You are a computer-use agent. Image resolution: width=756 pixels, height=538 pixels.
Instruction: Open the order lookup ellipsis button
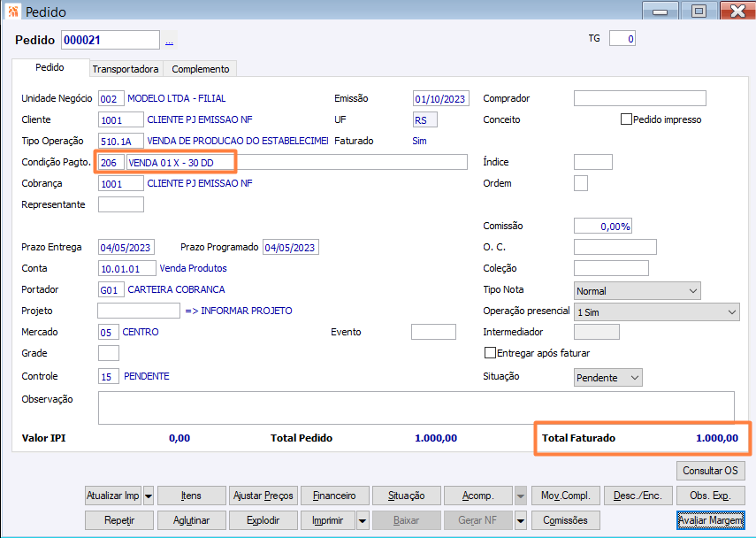[x=169, y=41]
